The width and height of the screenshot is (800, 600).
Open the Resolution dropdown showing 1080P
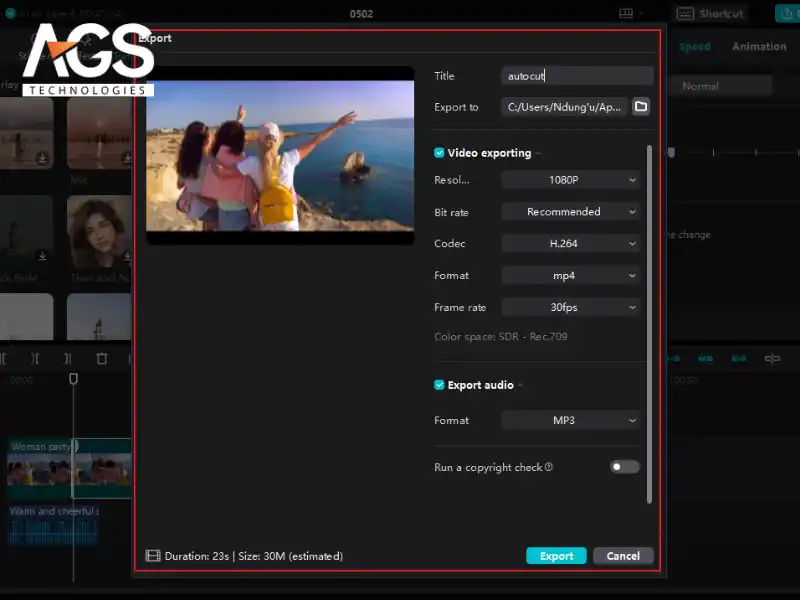click(570, 180)
